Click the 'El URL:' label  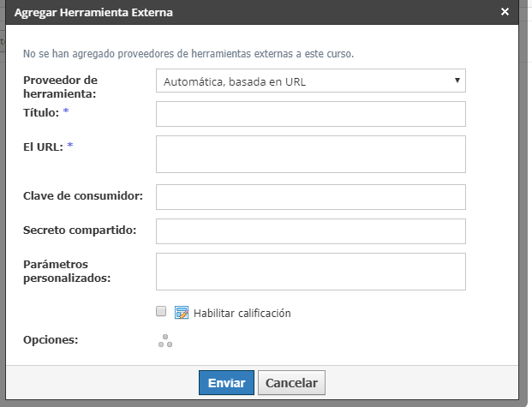tap(43, 147)
